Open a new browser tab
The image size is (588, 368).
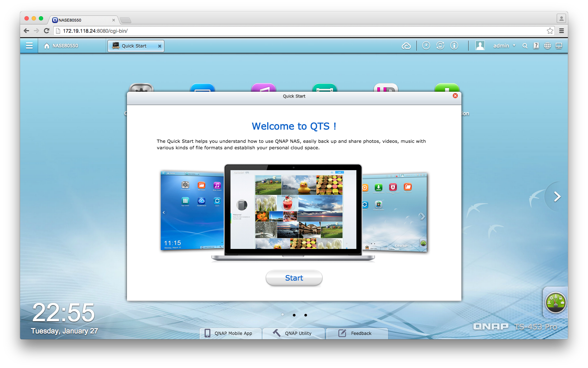[126, 20]
